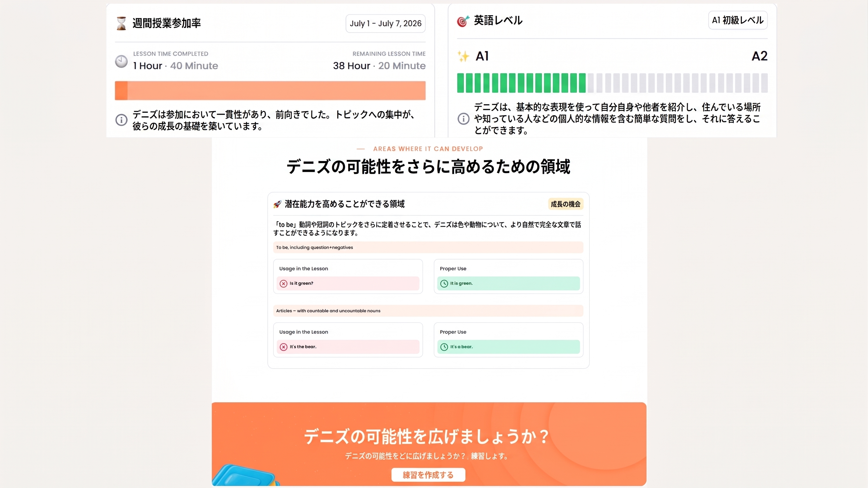Click the A1 current level label

(482, 56)
